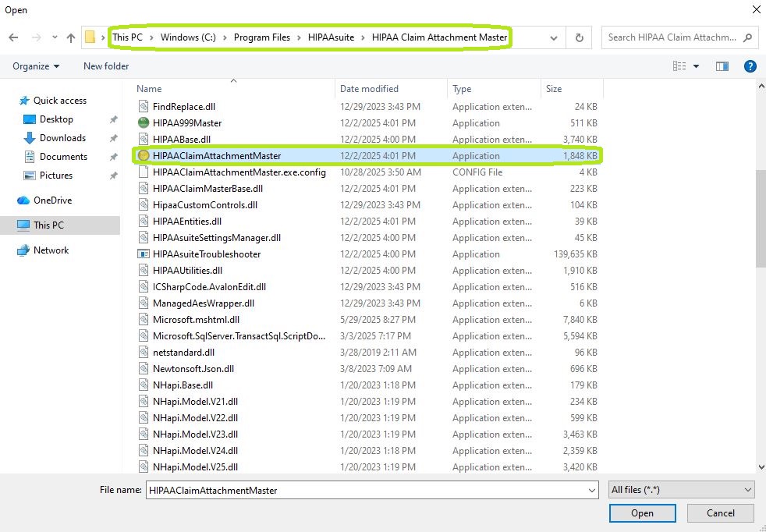Sort by Size column header
The height and width of the screenshot is (532, 766).
[x=554, y=89]
